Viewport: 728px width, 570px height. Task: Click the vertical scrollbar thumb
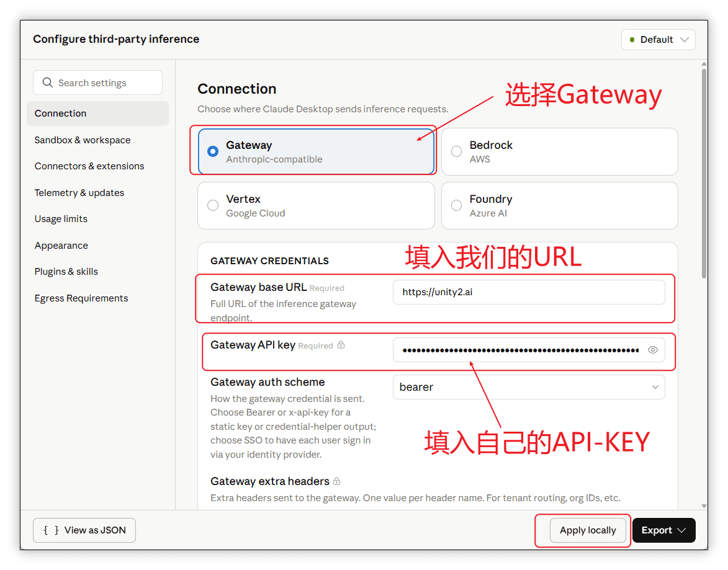click(x=704, y=174)
